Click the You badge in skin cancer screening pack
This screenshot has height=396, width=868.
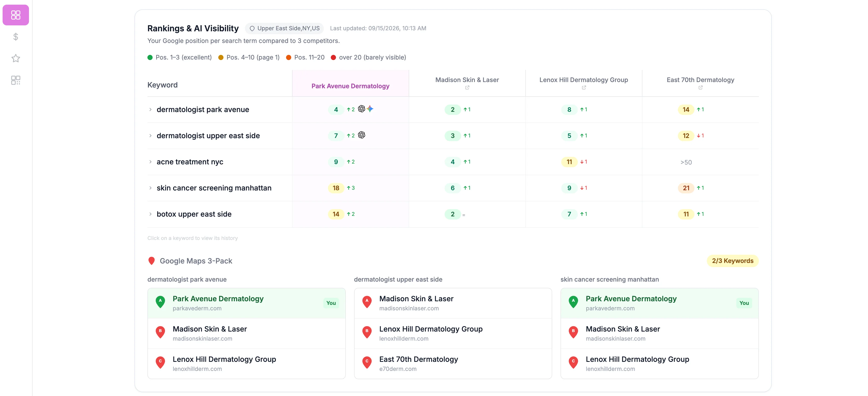(x=744, y=303)
